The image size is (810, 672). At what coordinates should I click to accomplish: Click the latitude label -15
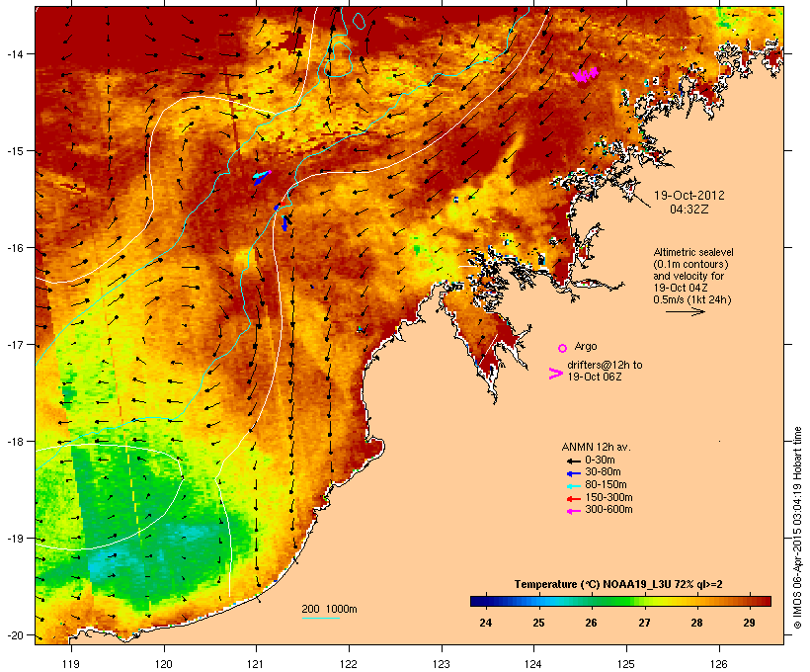tap(14, 151)
